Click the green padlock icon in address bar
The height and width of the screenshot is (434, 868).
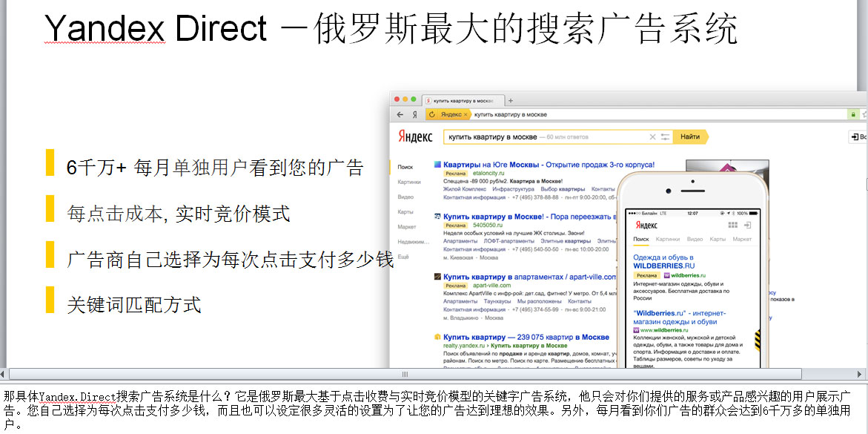pos(853,114)
